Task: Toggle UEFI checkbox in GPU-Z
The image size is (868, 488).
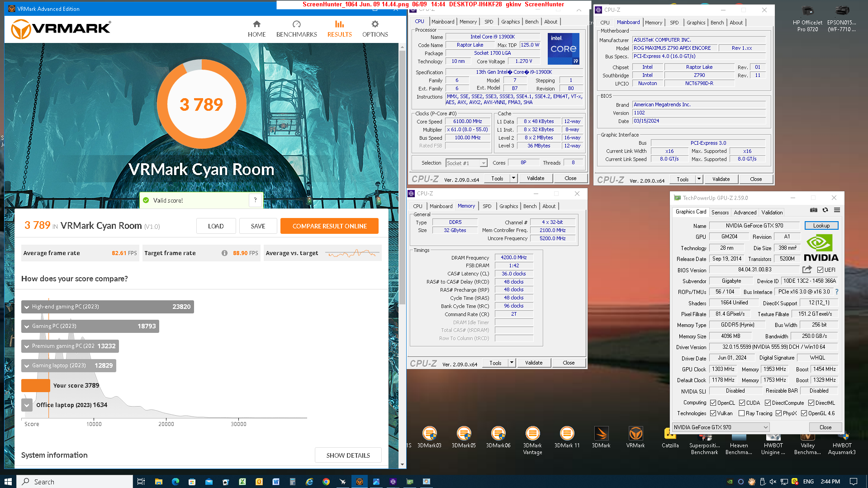Action: (x=820, y=270)
